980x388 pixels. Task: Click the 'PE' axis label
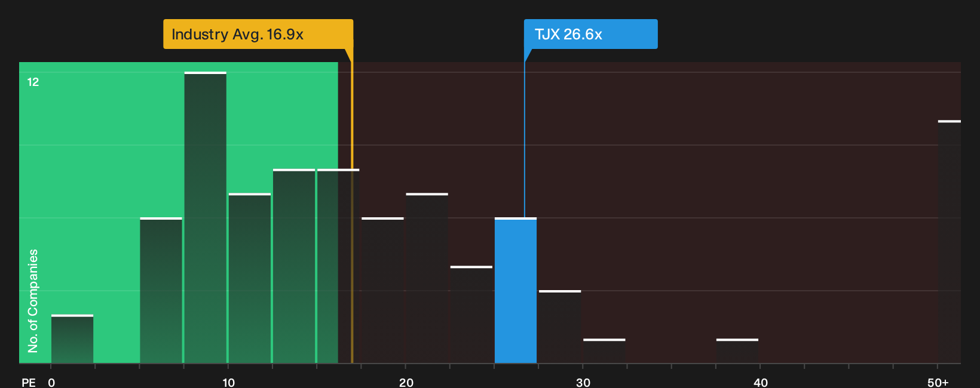point(29,382)
